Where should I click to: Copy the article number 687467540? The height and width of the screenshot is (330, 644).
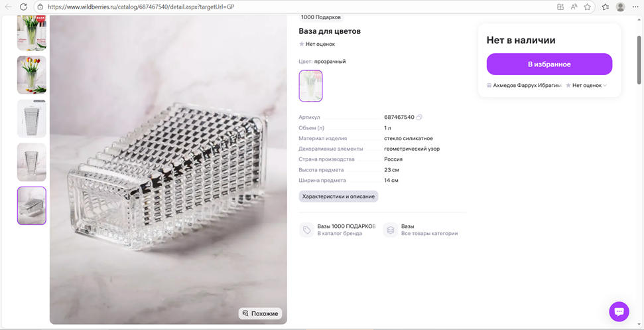click(x=419, y=118)
